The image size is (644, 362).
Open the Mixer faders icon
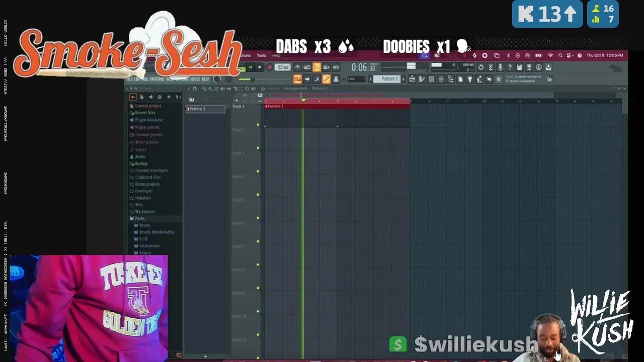click(441, 79)
